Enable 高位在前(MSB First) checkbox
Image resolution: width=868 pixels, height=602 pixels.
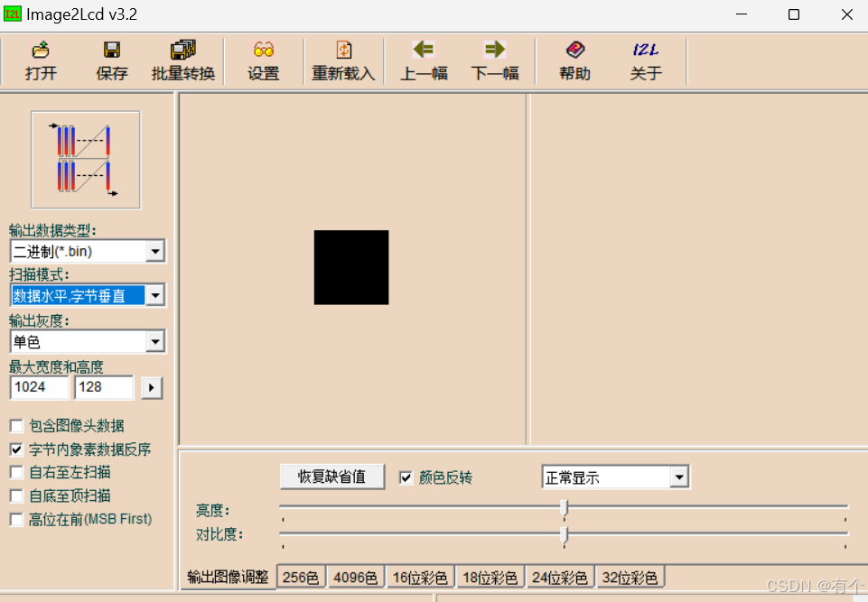[x=16, y=520]
